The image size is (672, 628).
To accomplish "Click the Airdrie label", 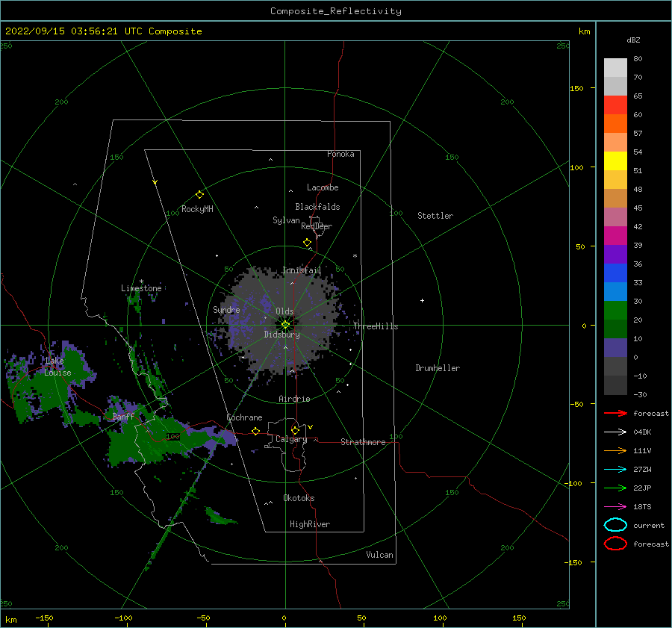I will [294, 399].
